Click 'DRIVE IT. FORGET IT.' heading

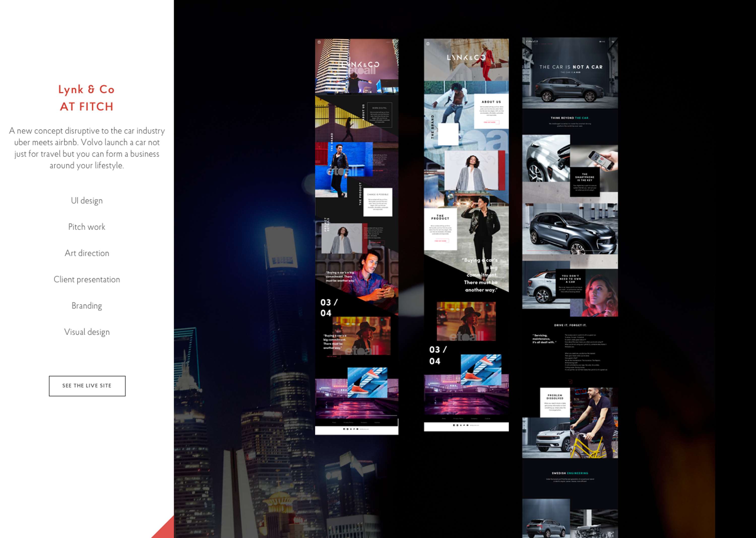pos(570,325)
